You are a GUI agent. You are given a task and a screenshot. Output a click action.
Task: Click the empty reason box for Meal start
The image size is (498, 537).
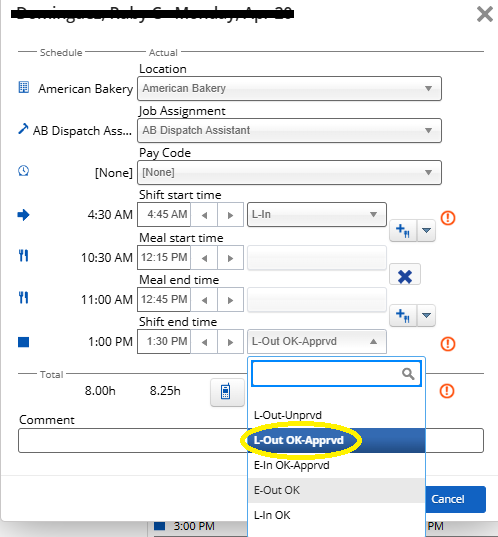[317, 257]
